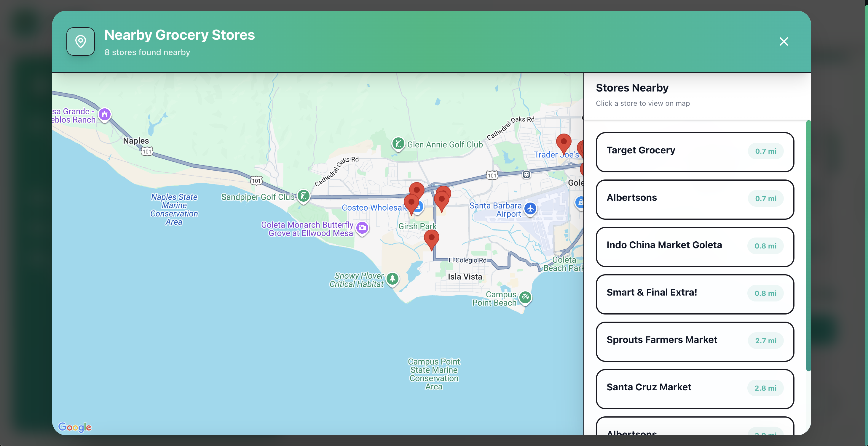Select the 0.7 mi Albertsons card
Viewport: 868px width, 446px height.
[x=695, y=199]
